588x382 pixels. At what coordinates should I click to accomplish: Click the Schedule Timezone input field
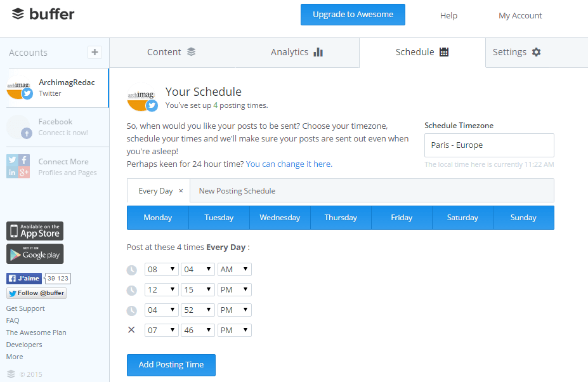[x=489, y=145]
